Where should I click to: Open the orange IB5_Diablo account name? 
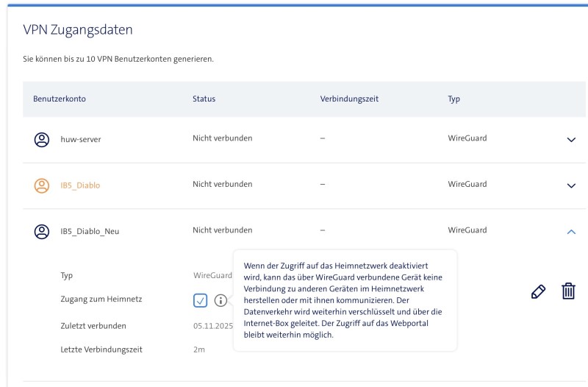(x=79, y=185)
